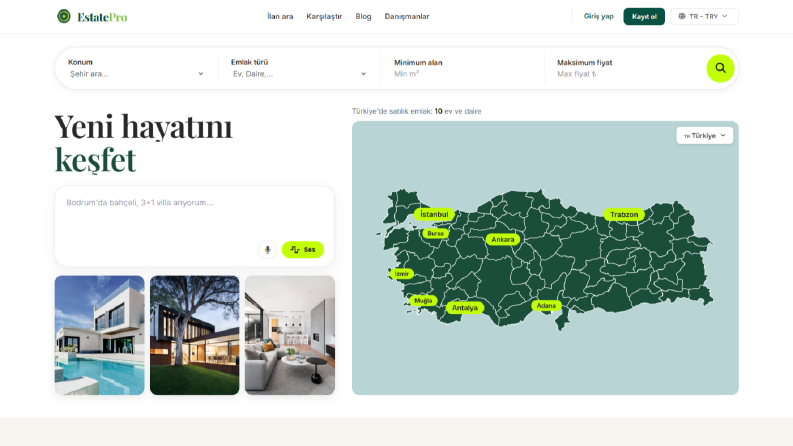The width and height of the screenshot is (793, 446).
Task: Select the Bursa map marker
Action: click(435, 234)
